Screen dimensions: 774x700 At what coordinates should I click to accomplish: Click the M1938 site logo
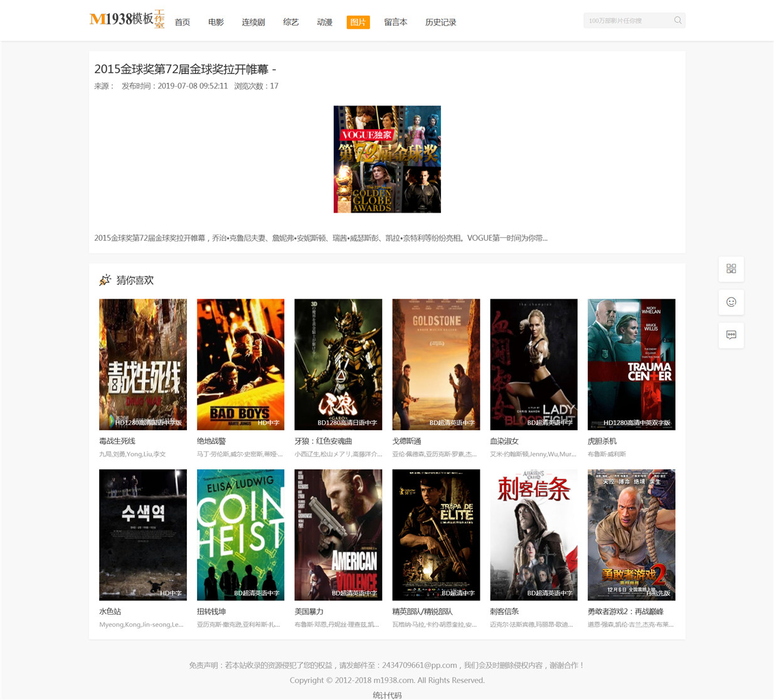click(127, 19)
